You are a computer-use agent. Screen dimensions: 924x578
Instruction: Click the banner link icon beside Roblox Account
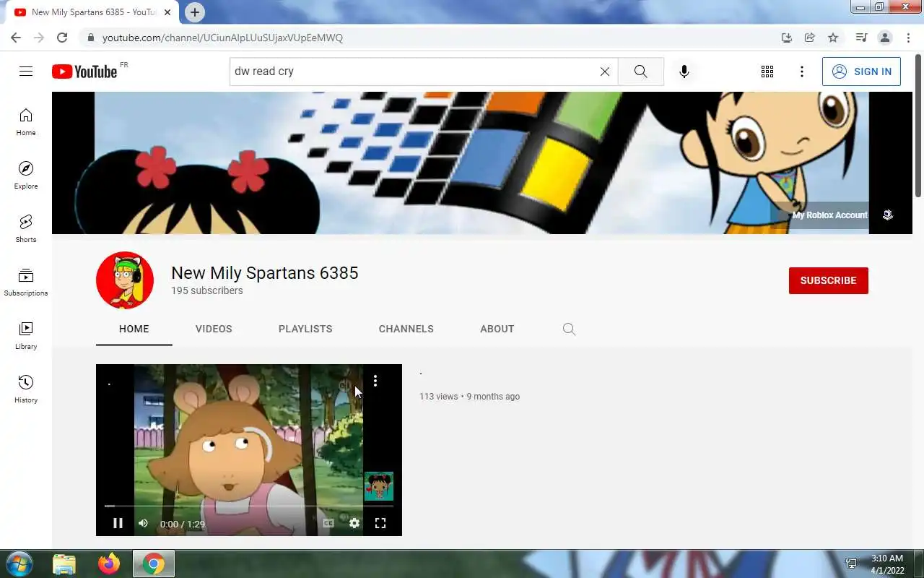[887, 215]
